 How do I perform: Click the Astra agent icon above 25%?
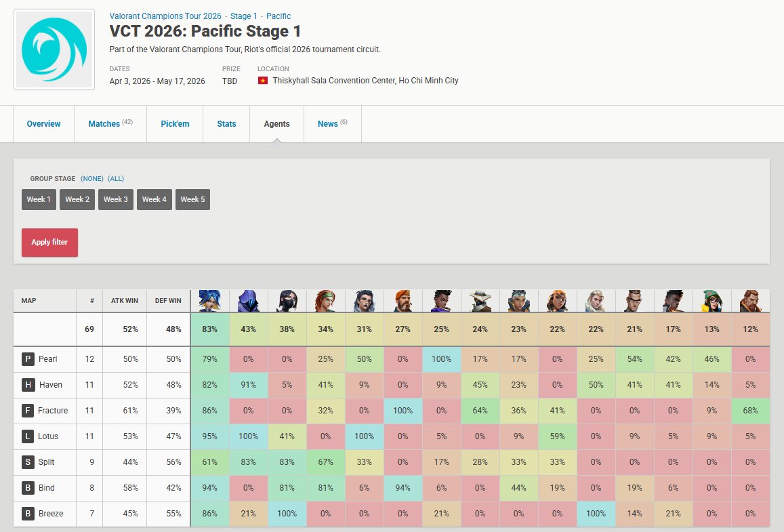click(x=442, y=300)
